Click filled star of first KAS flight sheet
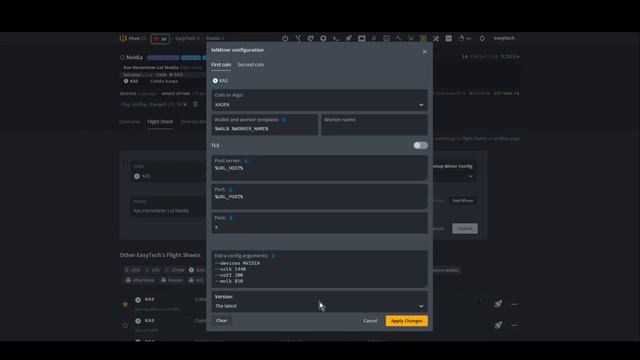The image size is (640, 360). tap(125, 304)
